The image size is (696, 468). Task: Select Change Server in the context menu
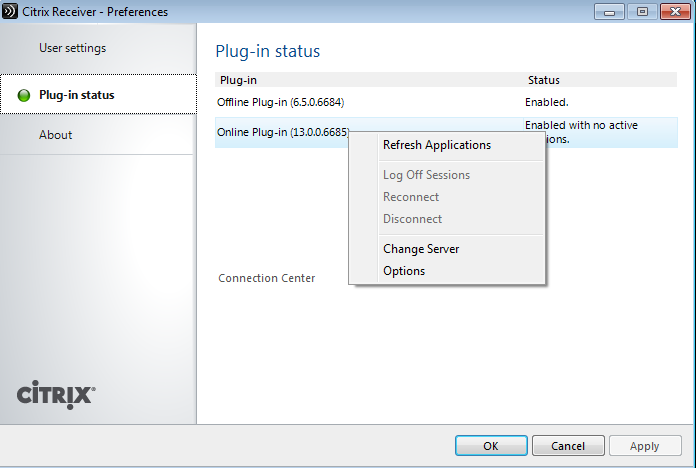(421, 249)
